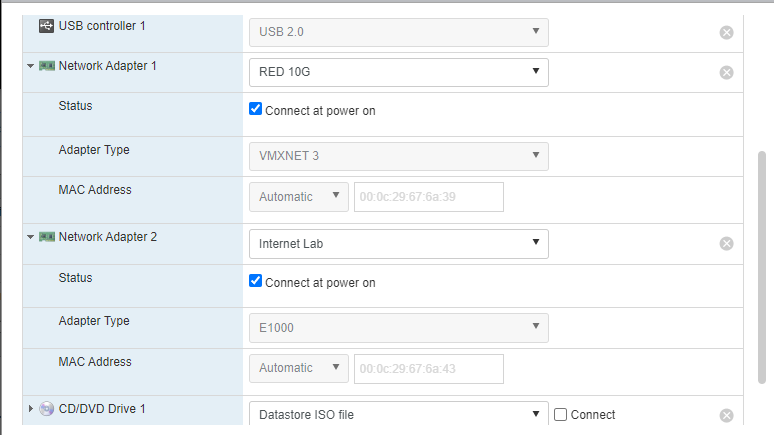774x435 pixels.
Task: Expand the CD/DVD Drive 1 section
Action: 31,409
